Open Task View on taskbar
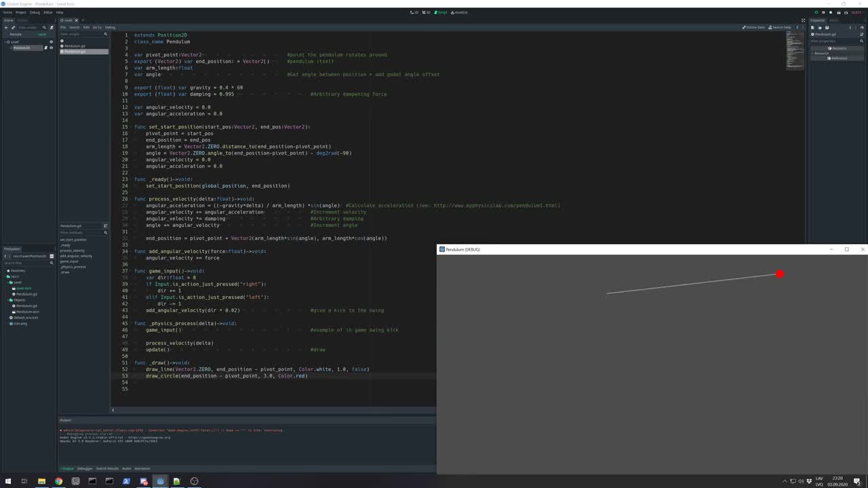 coord(24,481)
